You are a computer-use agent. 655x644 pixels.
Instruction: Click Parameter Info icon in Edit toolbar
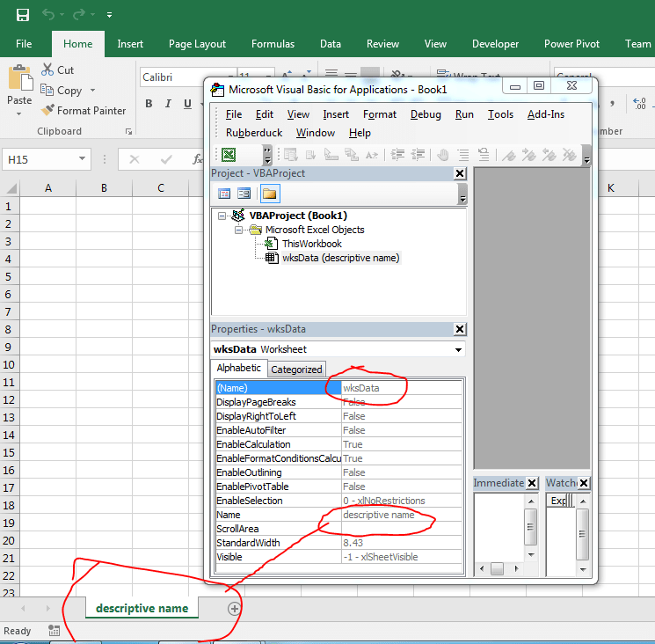[x=352, y=155]
